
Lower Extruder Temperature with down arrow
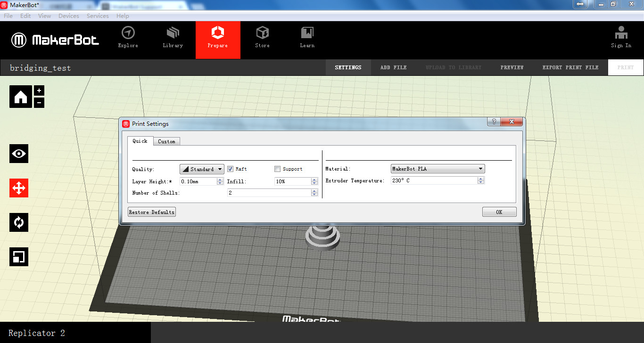click(481, 182)
